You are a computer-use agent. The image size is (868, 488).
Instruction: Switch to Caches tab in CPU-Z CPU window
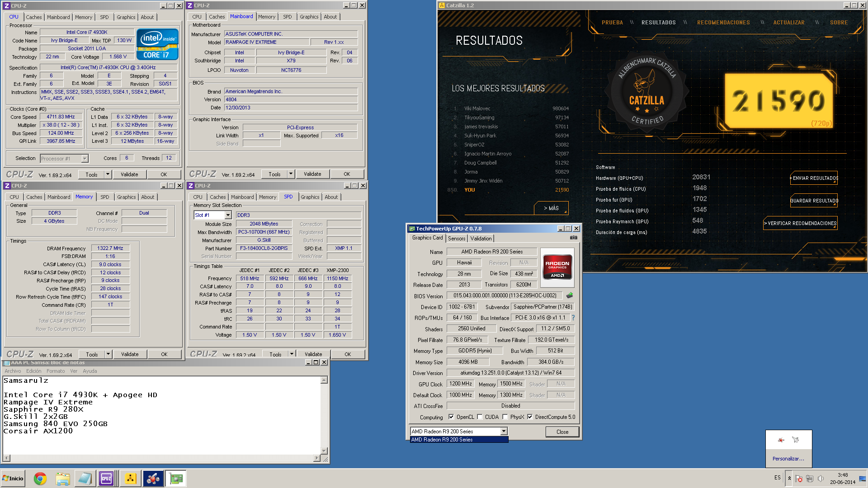(x=34, y=17)
